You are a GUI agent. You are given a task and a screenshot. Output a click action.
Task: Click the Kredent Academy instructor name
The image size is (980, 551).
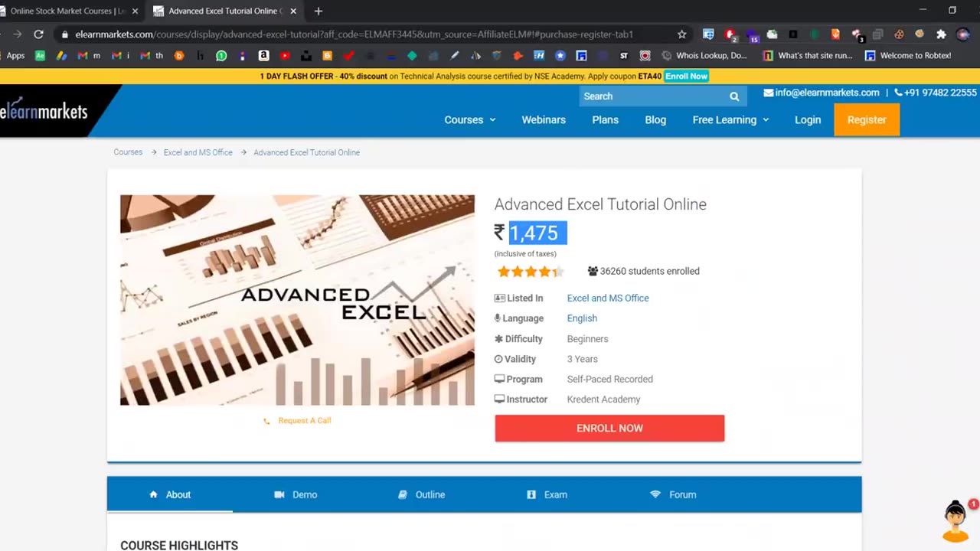click(x=603, y=399)
